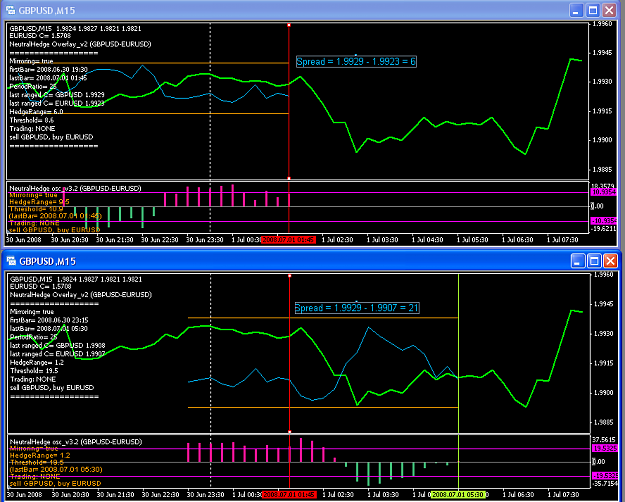
Task: Click red 2008.07.01 01:45 marker in upper window
Action: pos(289,240)
